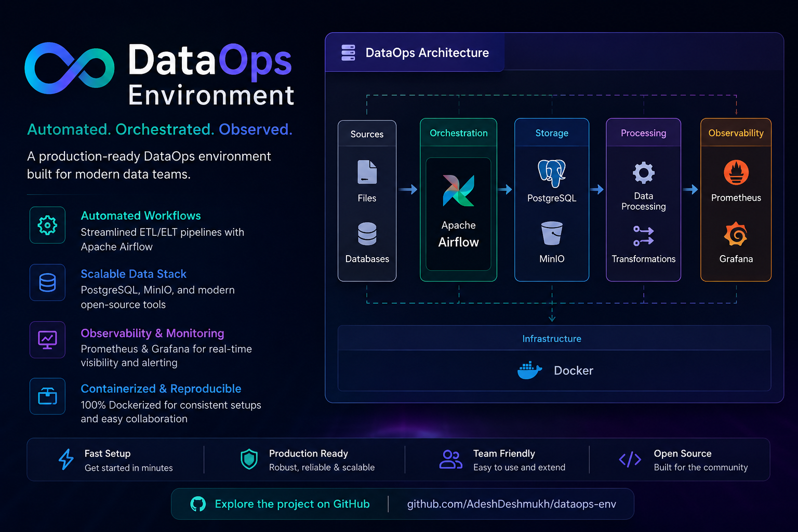The width and height of the screenshot is (798, 532).
Task: Click the Apache Airflow pinwheel icon
Action: tap(458, 190)
